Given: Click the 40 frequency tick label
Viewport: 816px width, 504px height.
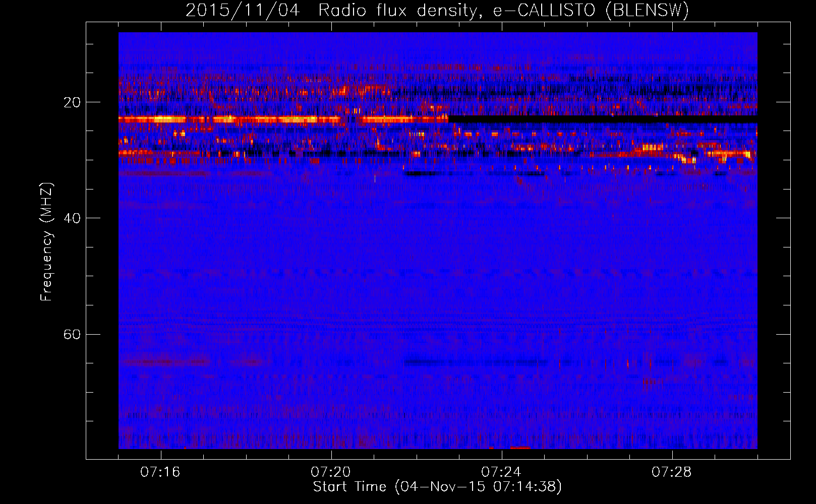Looking at the screenshot, I should tap(72, 218).
